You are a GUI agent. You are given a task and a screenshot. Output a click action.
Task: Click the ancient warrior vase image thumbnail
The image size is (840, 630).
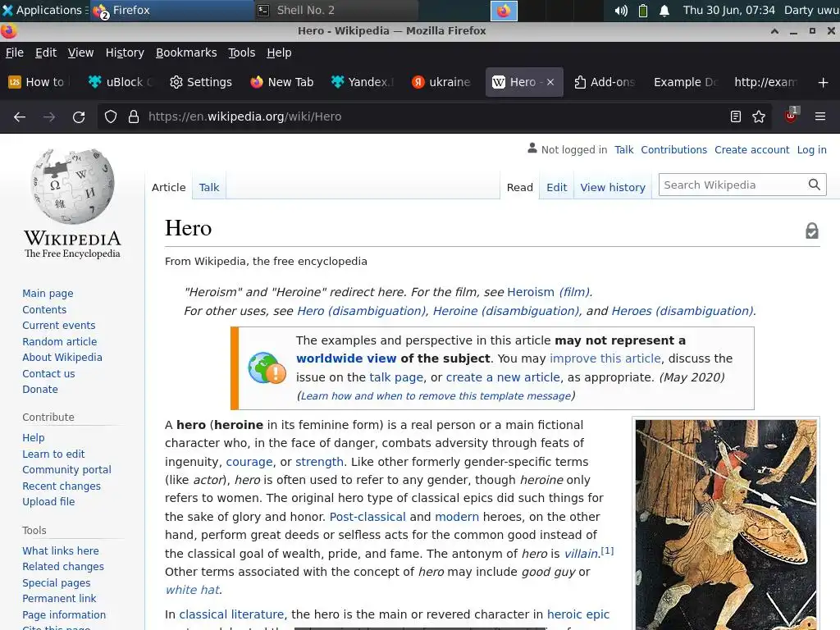[x=726, y=524]
